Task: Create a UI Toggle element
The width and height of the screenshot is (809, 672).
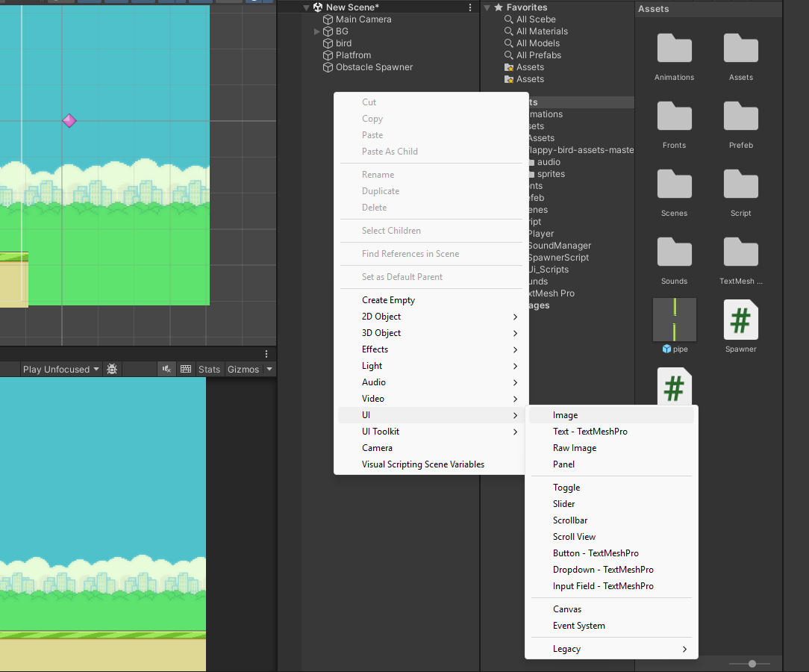Action: click(611, 488)
